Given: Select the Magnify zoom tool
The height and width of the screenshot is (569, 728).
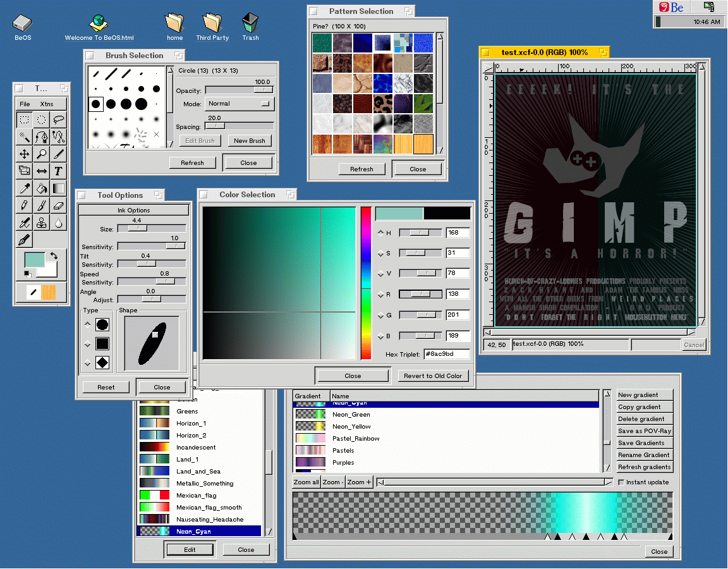Looking at the screenshot, I should pos(41,154).
